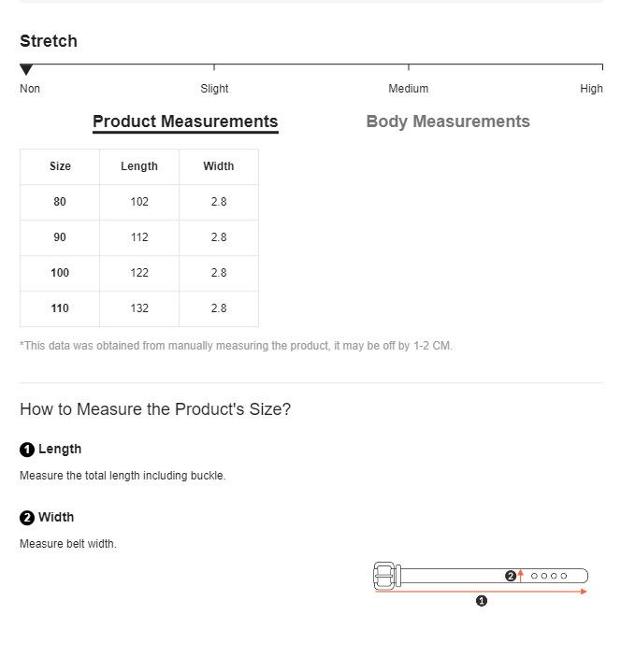Image resolution: width=635 pixels, height=672 pixels.
Task: Click the Length column header
Action: pos(139,166)
